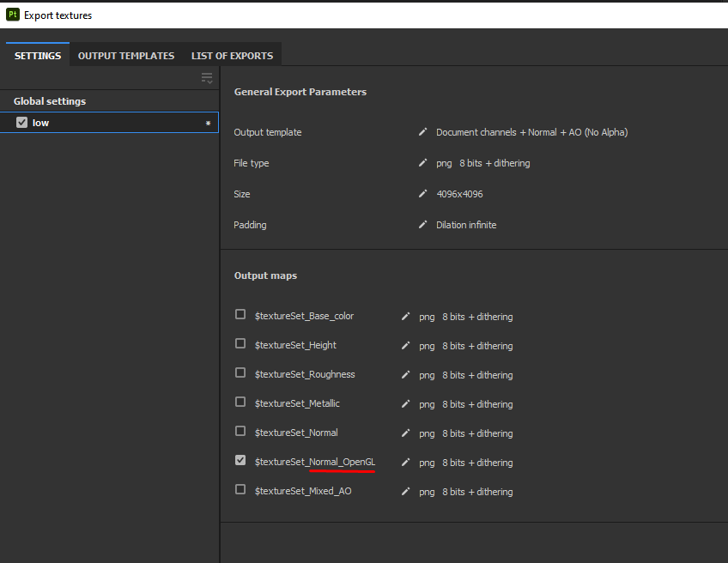728x563 pixels.
Task: Enable the $textureSet_Mixed_AO checkbox
Action: (x=240, y=490)
